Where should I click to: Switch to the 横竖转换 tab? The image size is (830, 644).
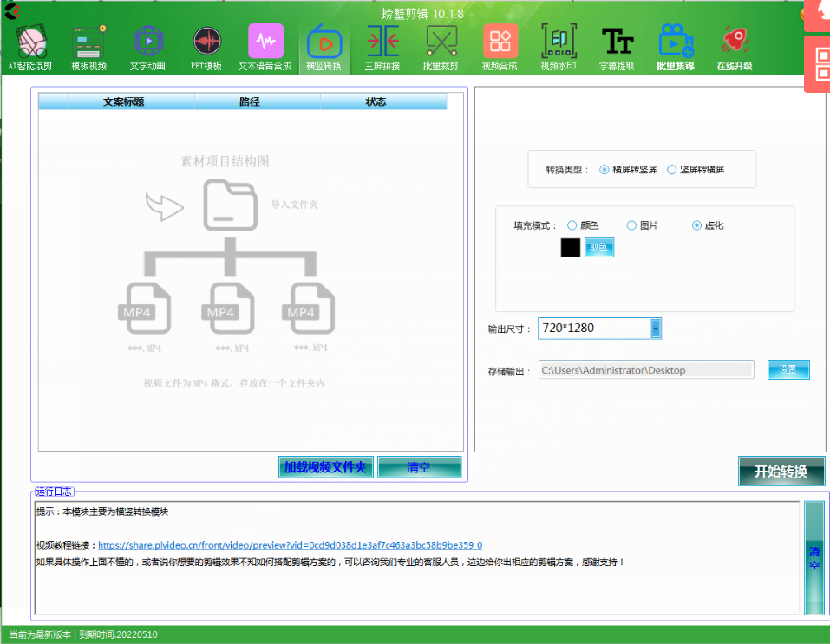324,43
